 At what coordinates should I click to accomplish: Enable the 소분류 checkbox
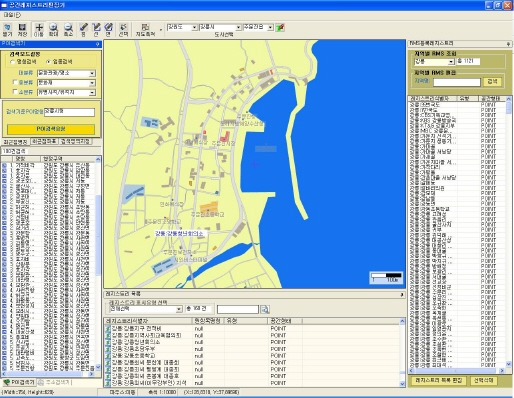15,92
